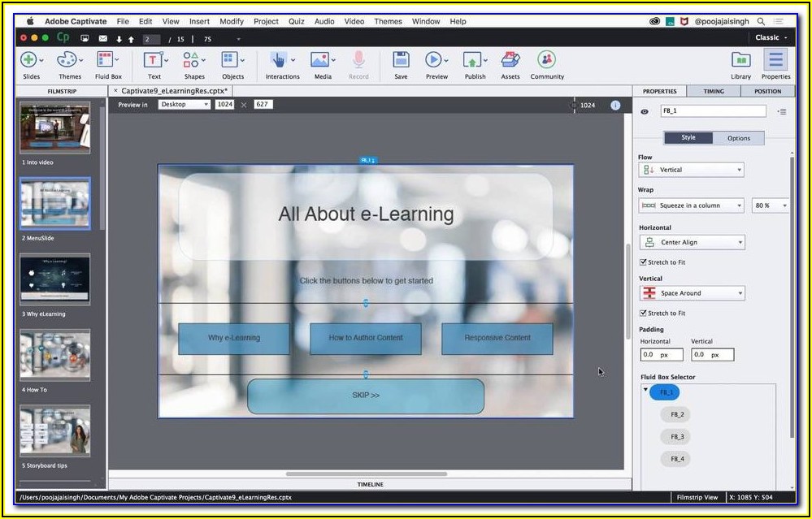The height and width of the screenshot is (519, 812).
Task: Click the Preview play icon
Action: pos(434,60)
